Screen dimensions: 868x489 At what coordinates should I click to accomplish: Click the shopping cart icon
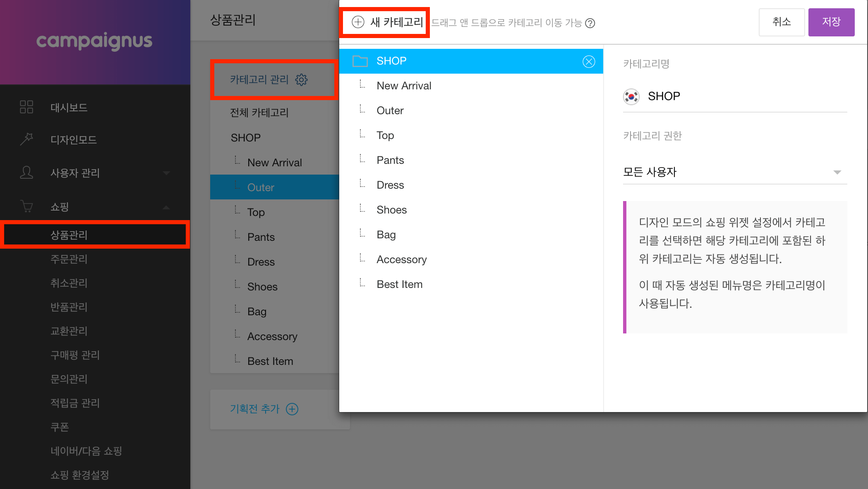click(26, 206)
